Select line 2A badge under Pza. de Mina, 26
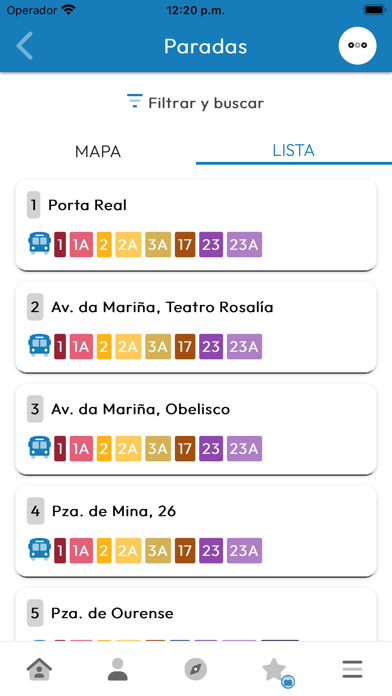392x696 pixels. (x=128, y=550)
